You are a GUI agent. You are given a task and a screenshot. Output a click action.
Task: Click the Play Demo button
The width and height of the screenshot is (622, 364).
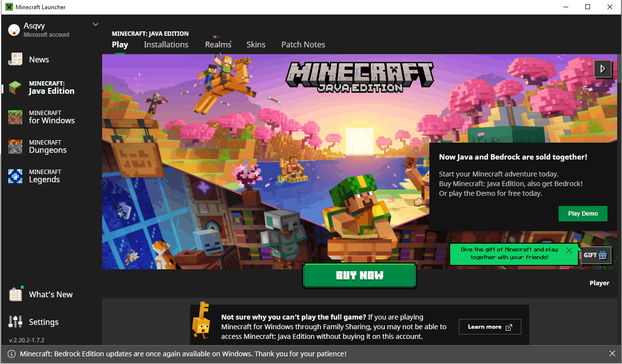tap(583, 214)
